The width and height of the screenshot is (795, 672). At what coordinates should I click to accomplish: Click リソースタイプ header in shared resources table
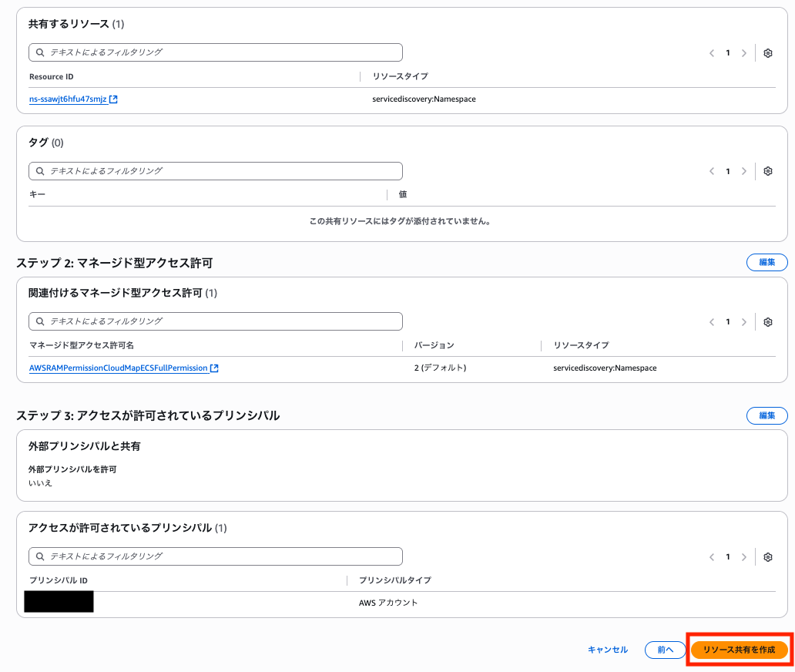pos(400,76)
